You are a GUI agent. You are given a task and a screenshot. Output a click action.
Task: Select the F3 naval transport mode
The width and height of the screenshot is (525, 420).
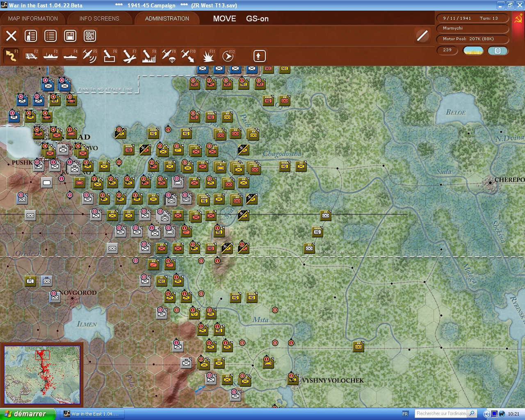pos(51,56)
